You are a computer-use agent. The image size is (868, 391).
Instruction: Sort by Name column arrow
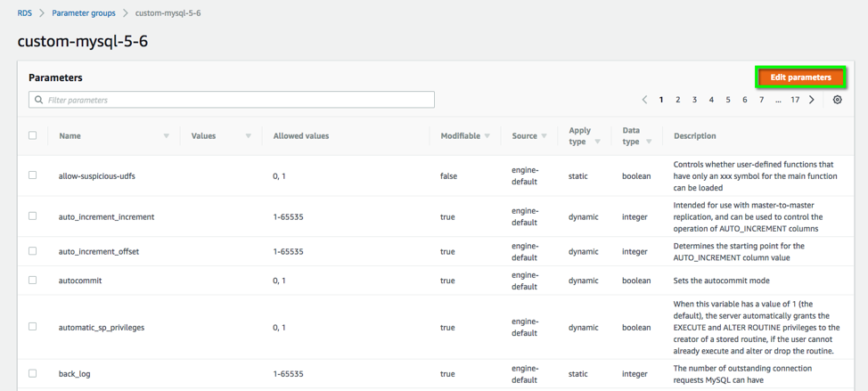[x=166, y=136]
